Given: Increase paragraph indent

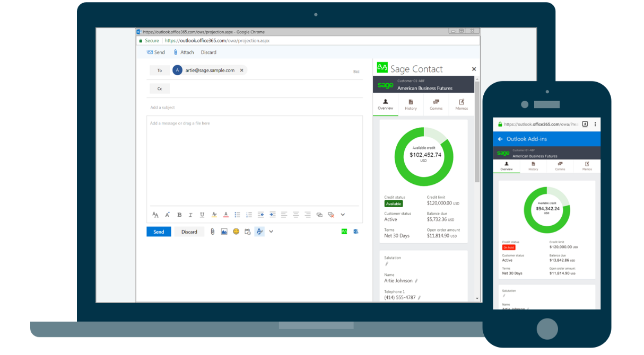Looking at the screenshot, I should tap(273, 215).
